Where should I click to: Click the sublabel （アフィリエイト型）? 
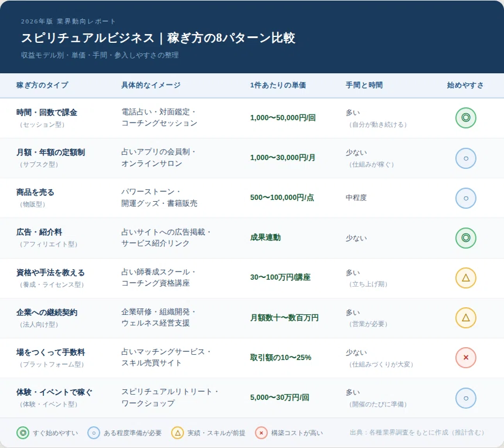49,245
